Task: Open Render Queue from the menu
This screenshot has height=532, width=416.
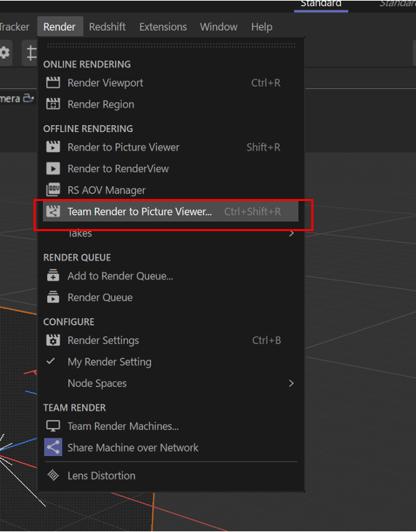Action: tap(170, 297)
